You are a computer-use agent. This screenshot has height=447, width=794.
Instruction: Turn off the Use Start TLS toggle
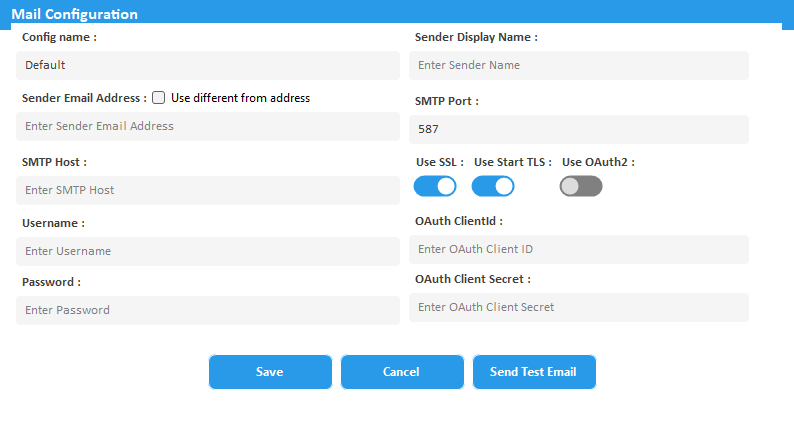click(x=493, y=186)
